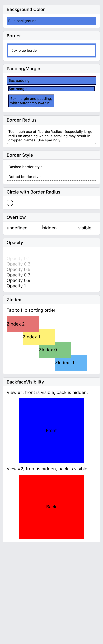Click the overflow undefined box

click(x=22, y=227)
